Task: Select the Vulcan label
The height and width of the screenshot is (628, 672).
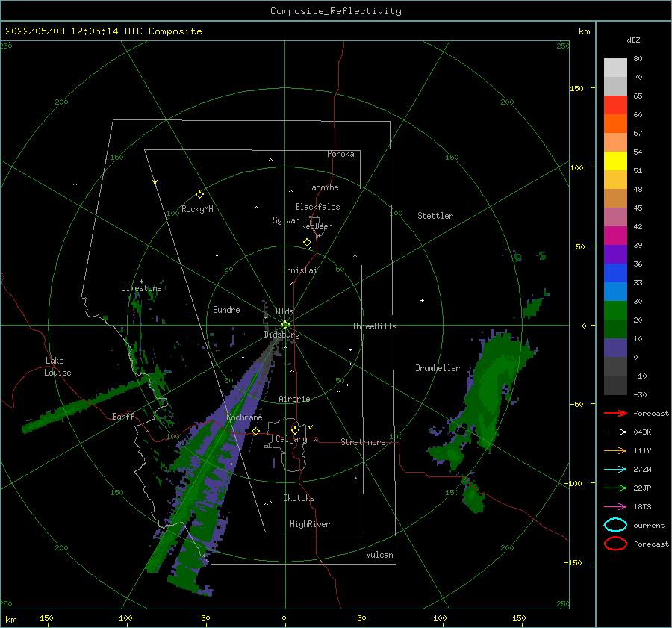Action: [x=380, y=555]
